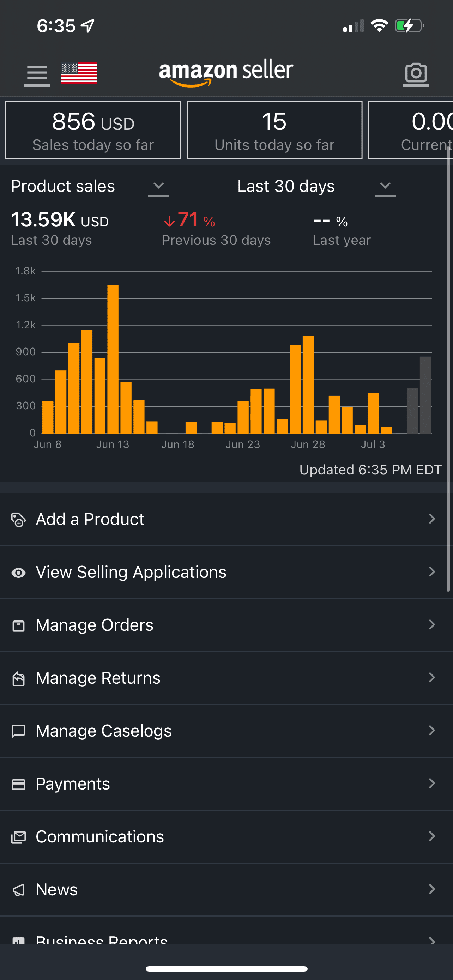This screenshot has width=453, height=980.
Task: Expand the Communications row chevron
Action: tap(432, 836)
